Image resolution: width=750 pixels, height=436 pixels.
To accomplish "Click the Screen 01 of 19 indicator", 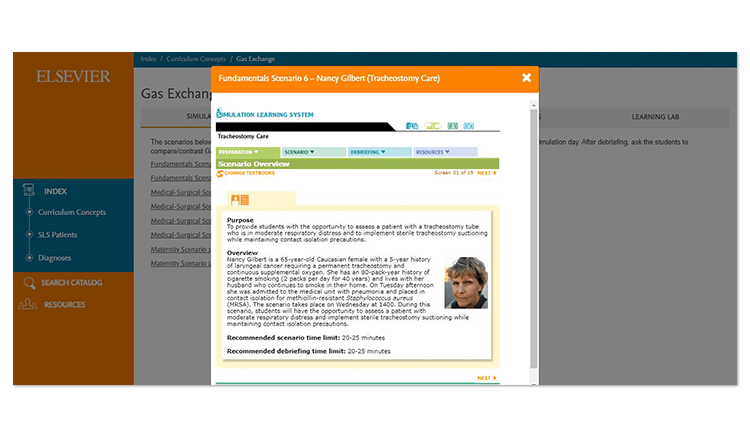I will [x=453, y=173].
